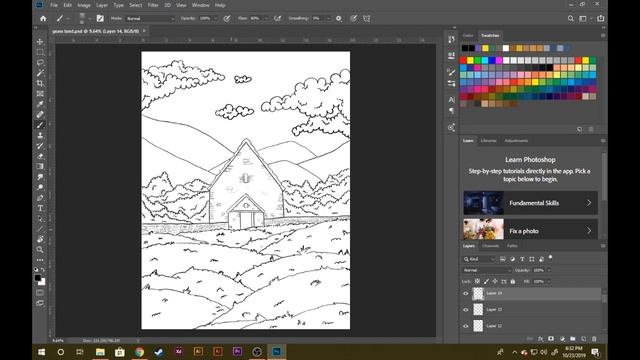640x360 pixels.
Task: Open the brush Opacity dropdown arrow
Action: pyautogui.click(x=216, y=18)
